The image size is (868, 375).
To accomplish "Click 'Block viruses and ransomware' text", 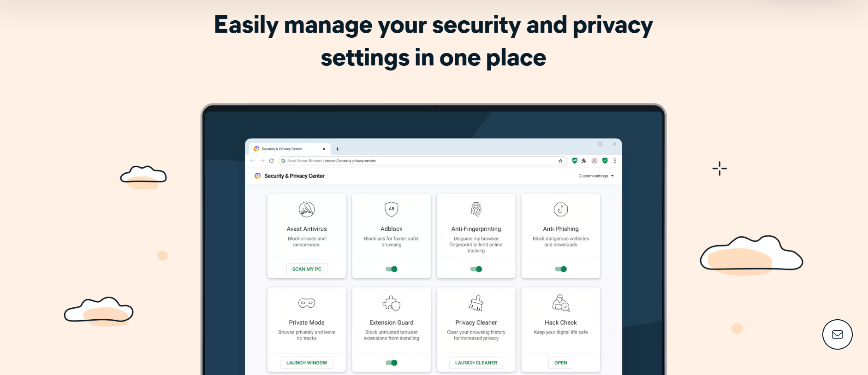I will tap(307, 241).
